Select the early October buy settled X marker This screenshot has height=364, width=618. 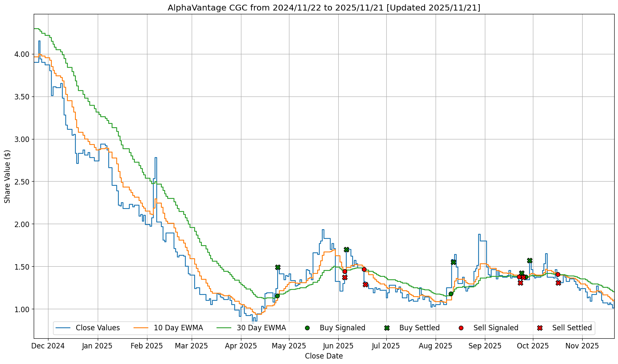[x=530, y=260]
